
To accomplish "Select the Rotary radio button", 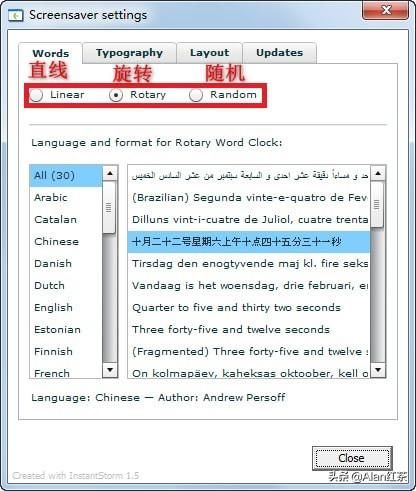I will 116,95.
